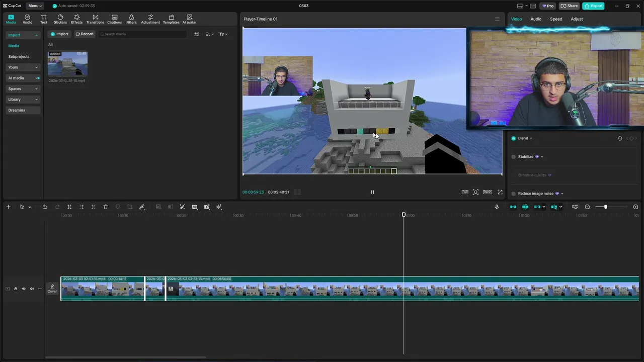Reset Blend settings with reset icon
Screen dimensions: 644x362
[620, 138]
